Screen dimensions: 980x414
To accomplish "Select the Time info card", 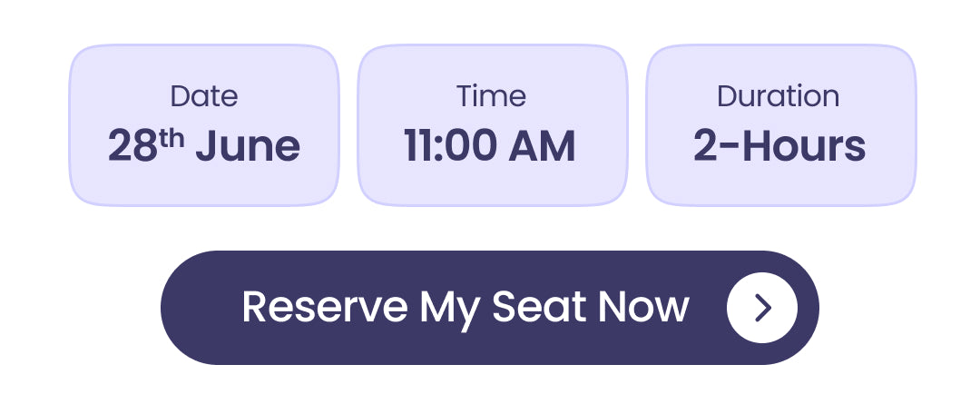I will (x=492, y=125).
